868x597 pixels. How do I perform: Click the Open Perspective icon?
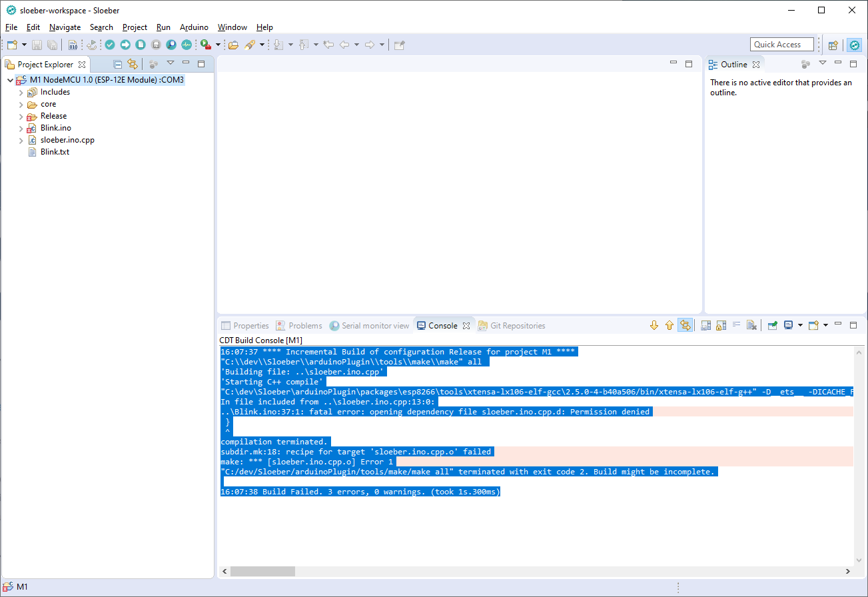coord(833,45)
